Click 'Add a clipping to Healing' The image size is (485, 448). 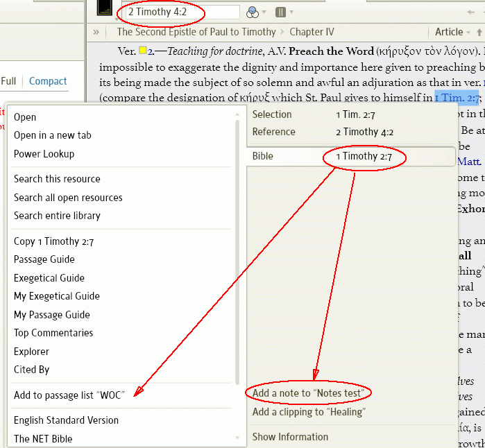click(x=309, y=412)
